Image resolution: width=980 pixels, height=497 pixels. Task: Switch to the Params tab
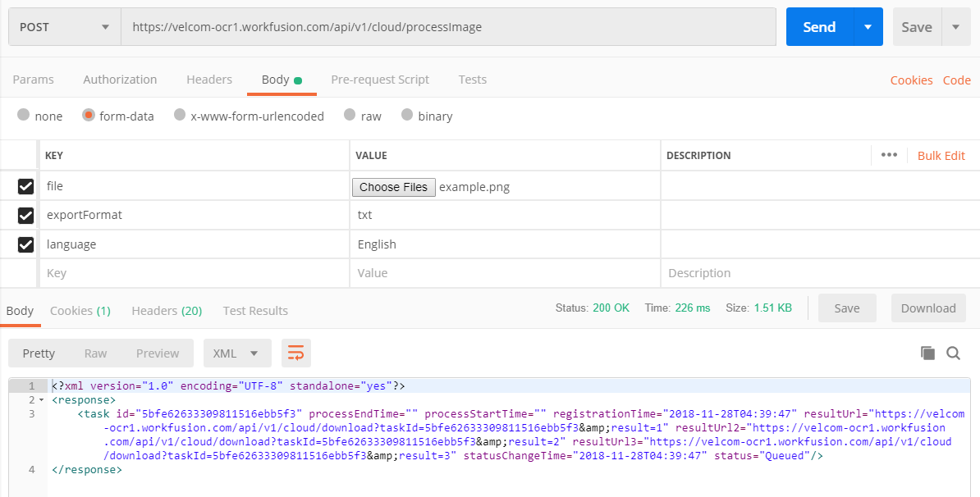point(33,80)
